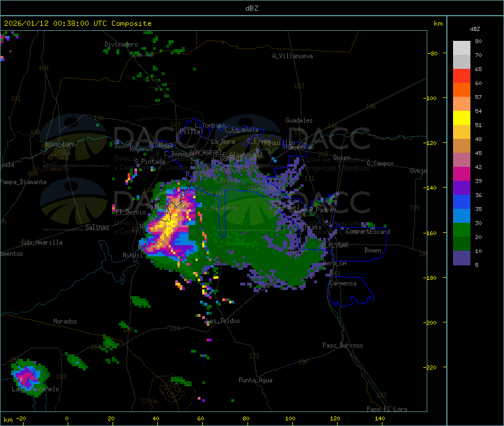
Task: Click the Agua_Toro place name
Action: tap(60, 144)
